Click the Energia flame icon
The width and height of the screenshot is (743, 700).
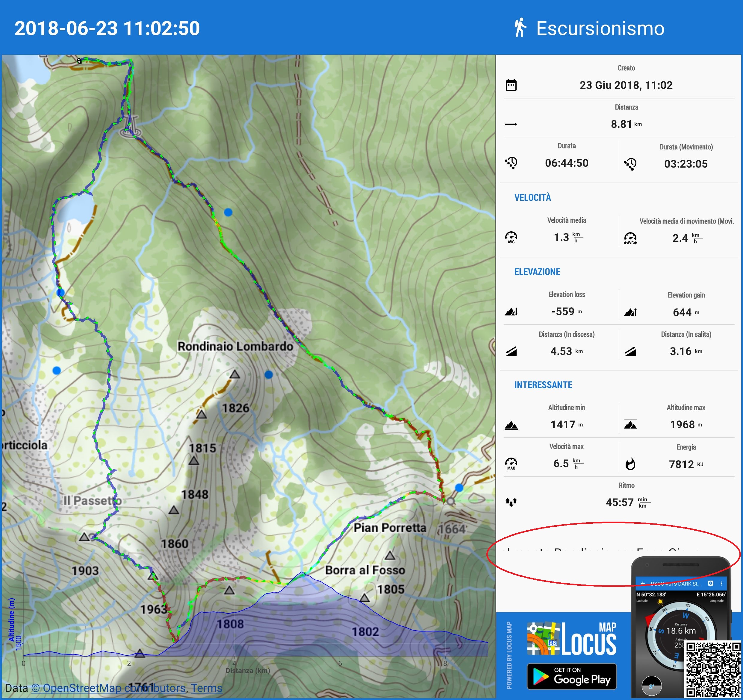pos(630,464)
